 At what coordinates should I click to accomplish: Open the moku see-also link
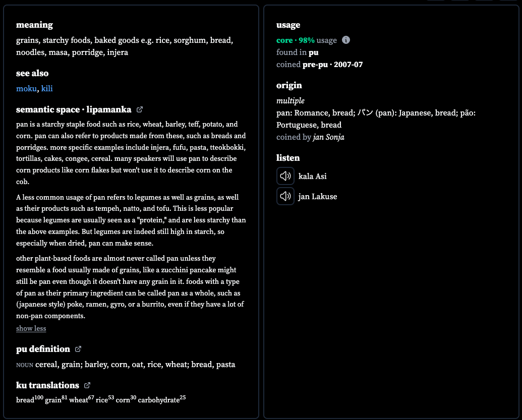(26, 89)
